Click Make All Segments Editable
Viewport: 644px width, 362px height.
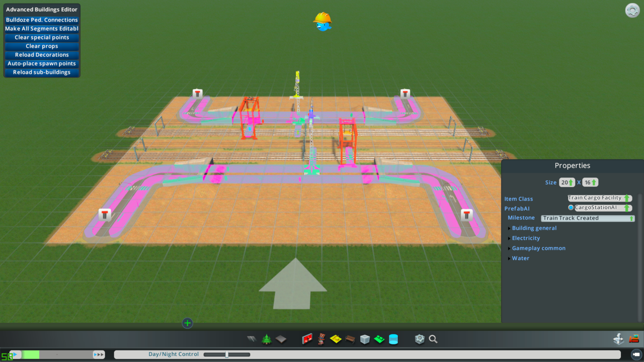coord(42,29)
